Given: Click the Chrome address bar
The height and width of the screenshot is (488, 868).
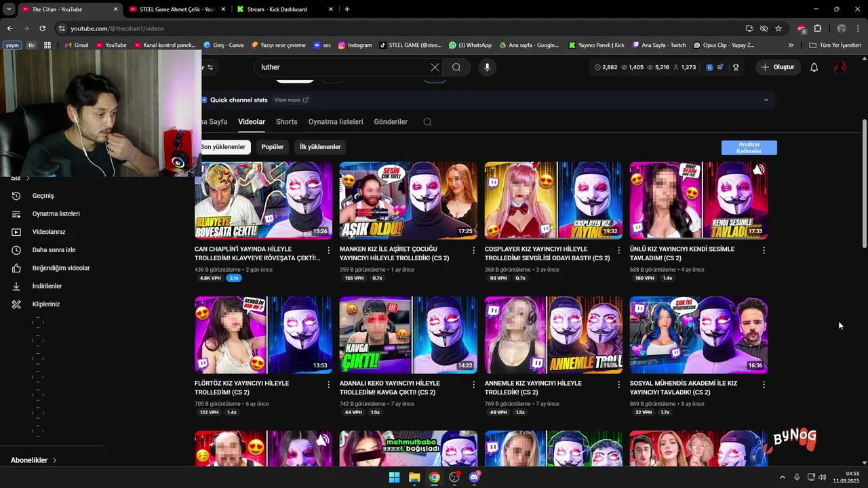Looking at the screenshot, I should (400, 28).
